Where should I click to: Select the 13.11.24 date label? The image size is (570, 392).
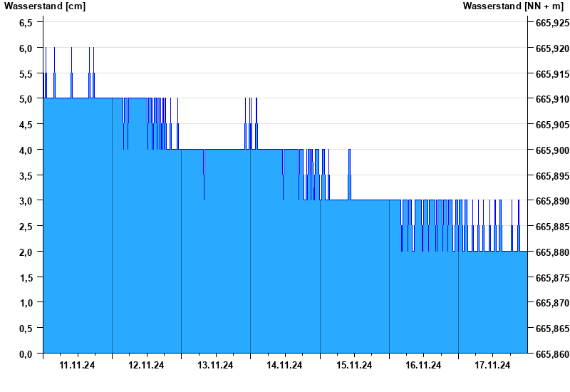coord(215,366)
